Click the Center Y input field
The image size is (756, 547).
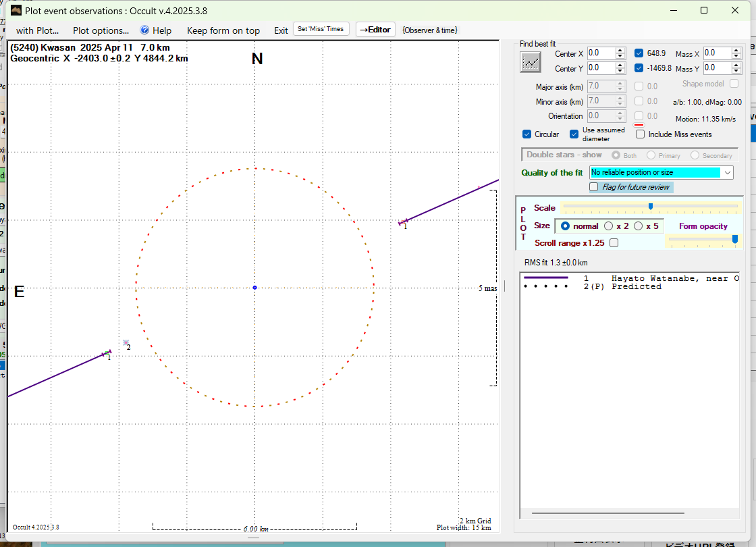tap(601, 68)
